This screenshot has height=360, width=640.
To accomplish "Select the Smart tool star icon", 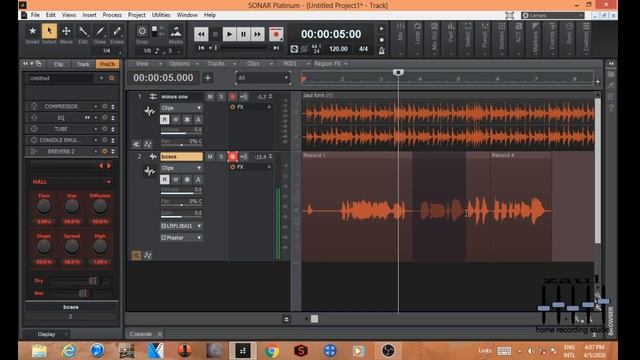I will [32, 31].
